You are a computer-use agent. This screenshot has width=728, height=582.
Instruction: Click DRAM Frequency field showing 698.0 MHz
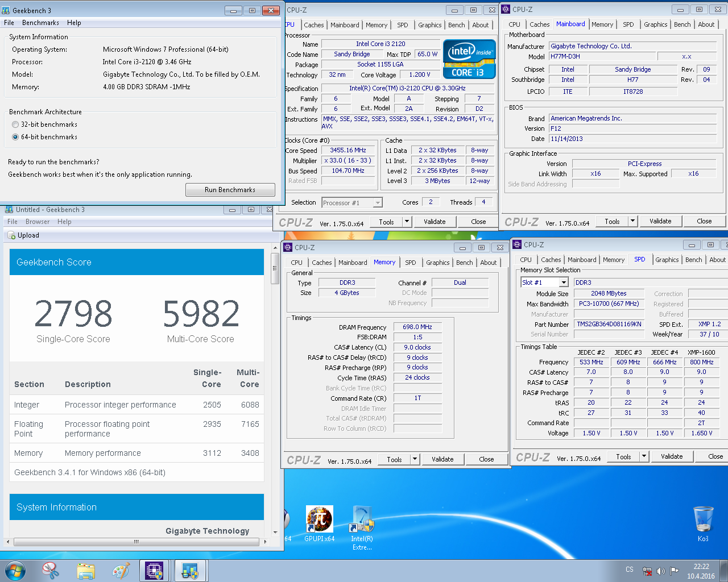click(417, 327)
